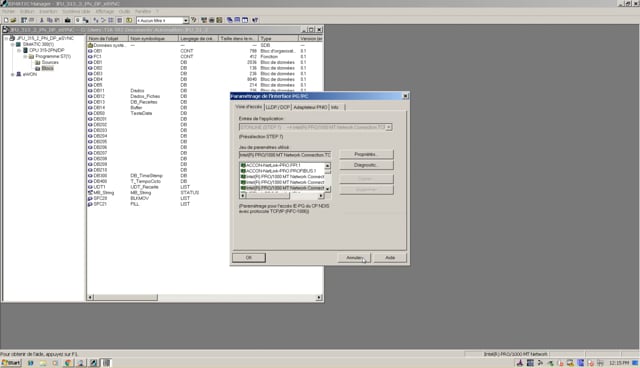Click the taskbar clock showing 12:15 PM
640x368 pixels.
pyautogui.click(x=619, y=363)
